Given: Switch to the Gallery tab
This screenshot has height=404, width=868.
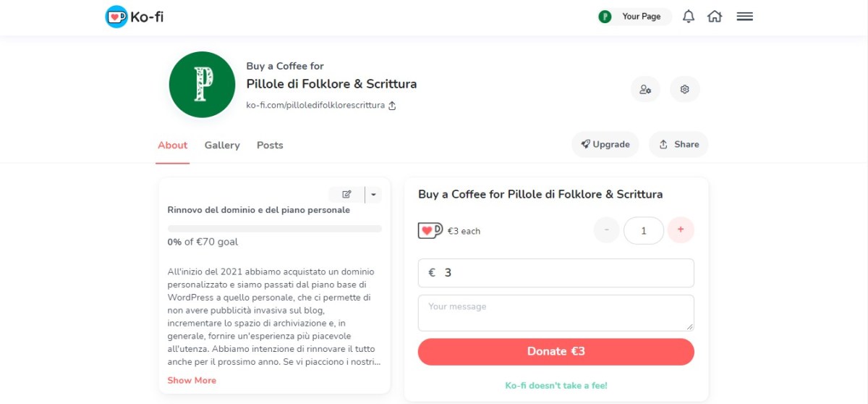Looking at the screenshot, I should [x=222, y=145].
